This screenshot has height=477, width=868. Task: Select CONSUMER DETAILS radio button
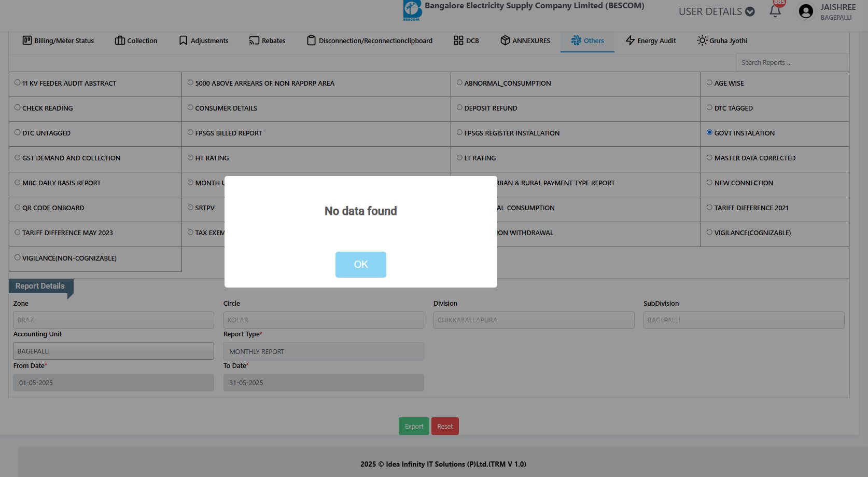pos(190,107)
